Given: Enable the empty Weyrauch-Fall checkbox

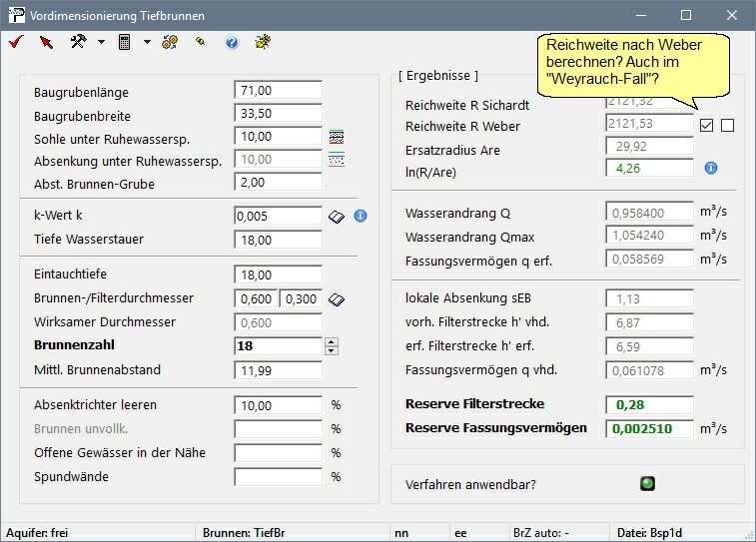Looking at the screenshot, I should [x=727, y=126].
